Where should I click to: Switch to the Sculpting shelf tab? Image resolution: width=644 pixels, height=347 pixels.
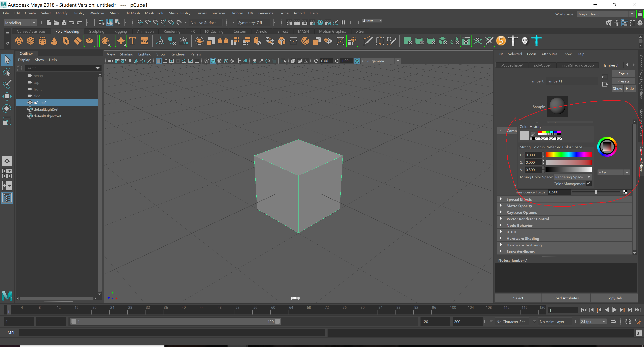point(97,31)
